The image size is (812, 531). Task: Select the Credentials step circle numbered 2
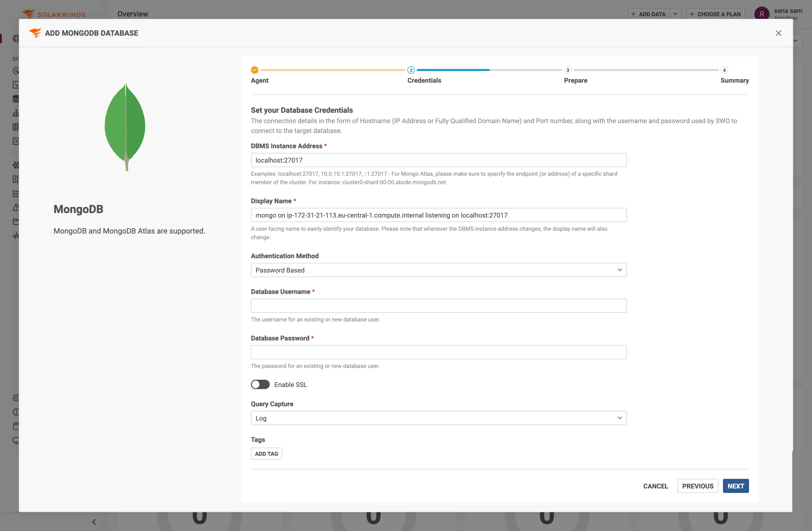click(x=411, y=70)
